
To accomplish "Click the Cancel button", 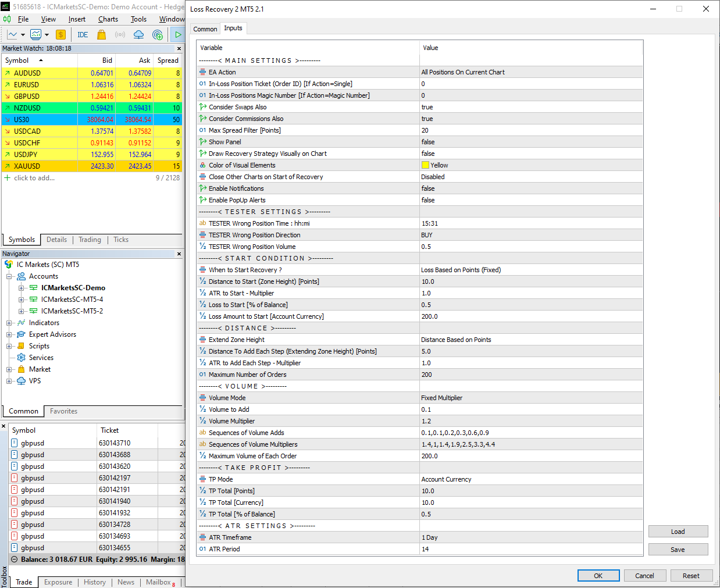I will pos(644,575).
